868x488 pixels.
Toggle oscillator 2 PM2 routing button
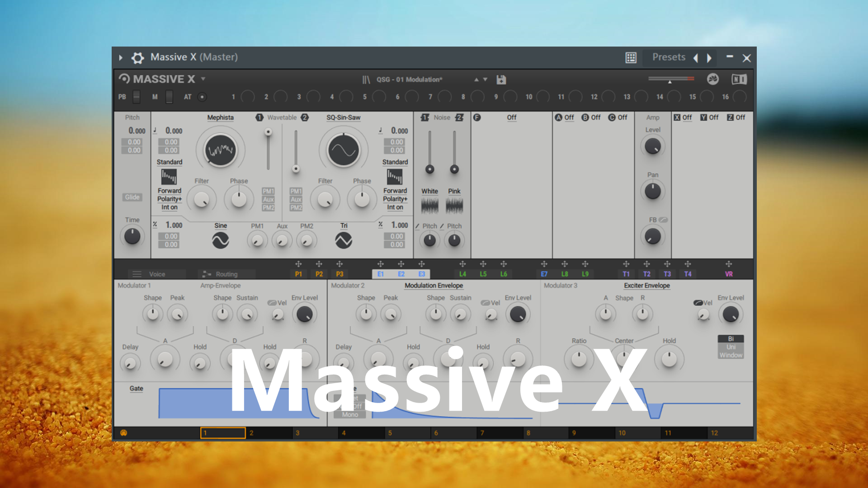click(296, 207)
